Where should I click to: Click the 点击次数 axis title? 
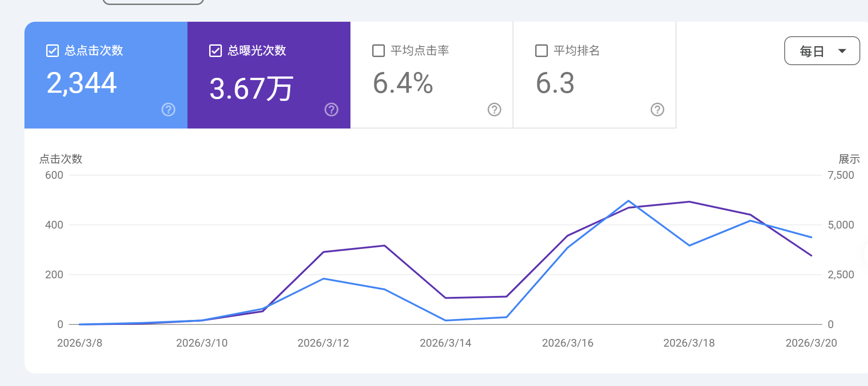61,159
